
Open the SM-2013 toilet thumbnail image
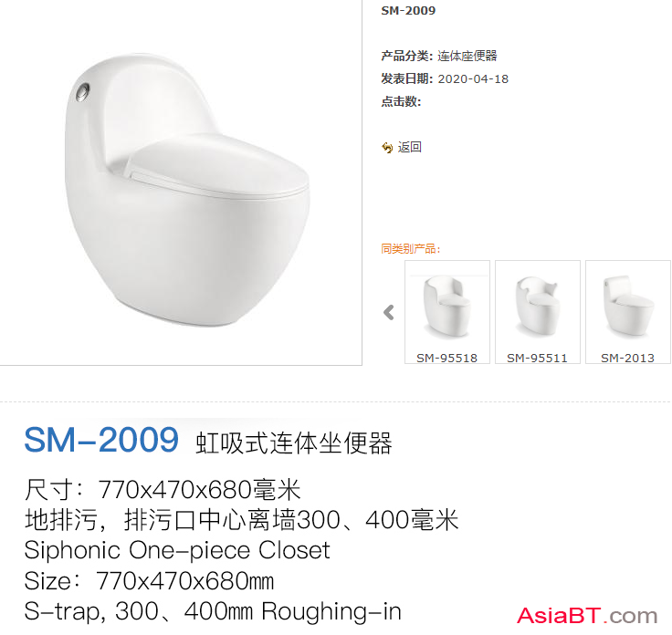pyautogui.click(x=628, y=307)
